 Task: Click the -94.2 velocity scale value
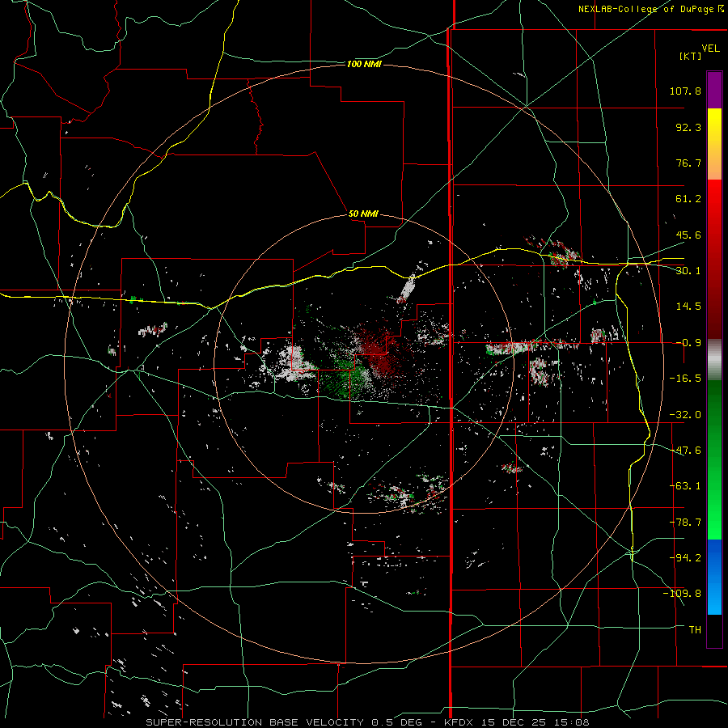pyautogui.click(x=685, y=557)
